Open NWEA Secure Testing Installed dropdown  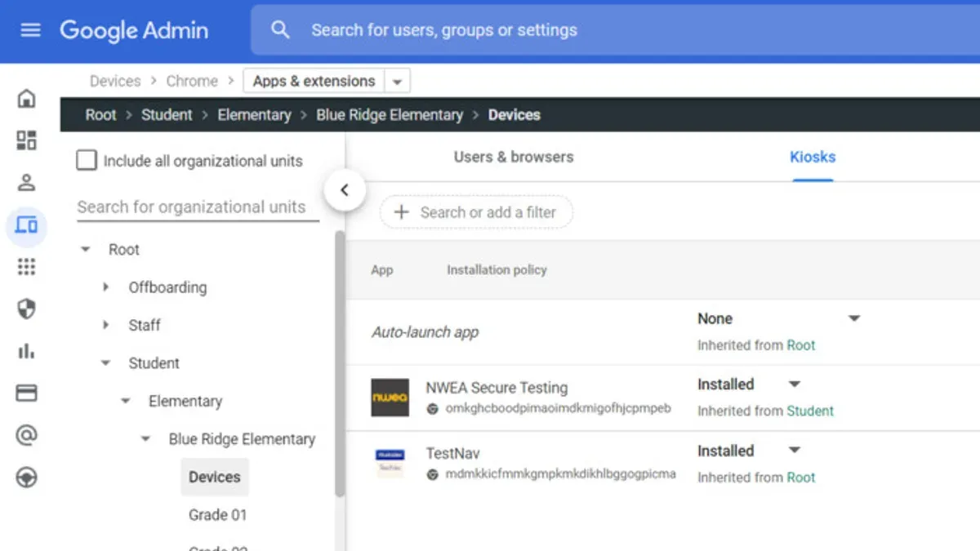tap(795, 384)
